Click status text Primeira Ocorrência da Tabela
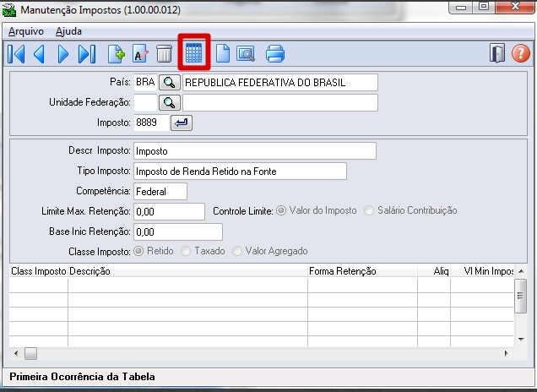The image size is (537, 392). tap(82, 377)
